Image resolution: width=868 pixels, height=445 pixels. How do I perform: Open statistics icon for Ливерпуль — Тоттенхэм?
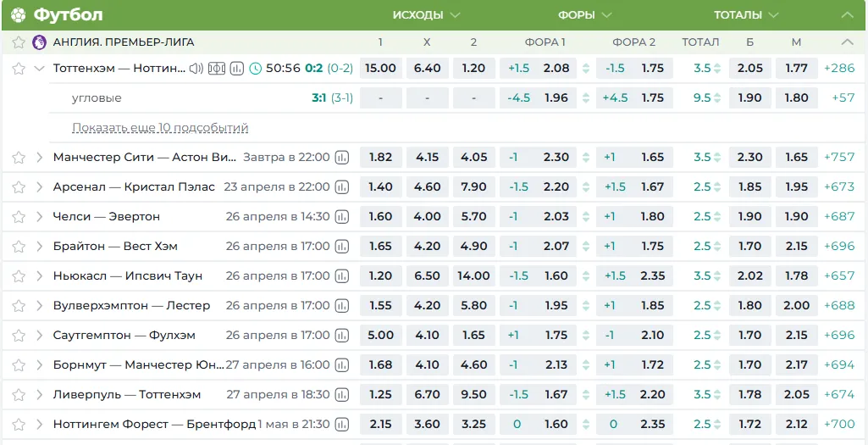[342, 395]
